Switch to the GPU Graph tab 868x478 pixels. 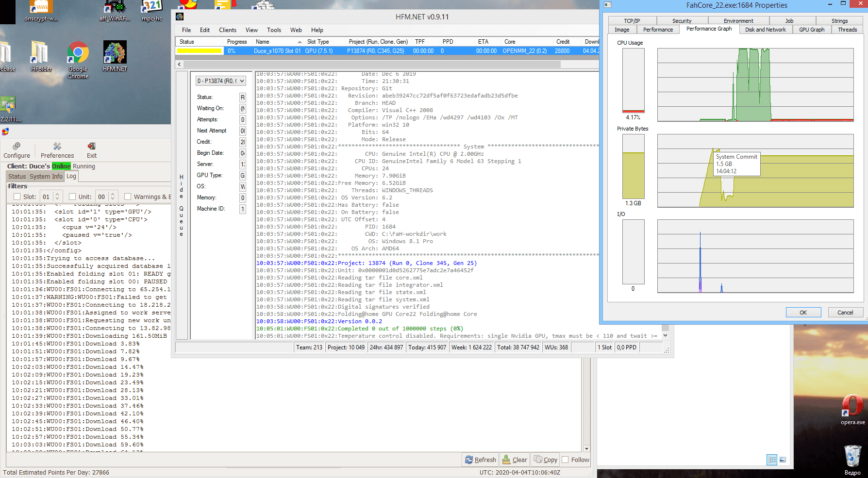(811, 30)
